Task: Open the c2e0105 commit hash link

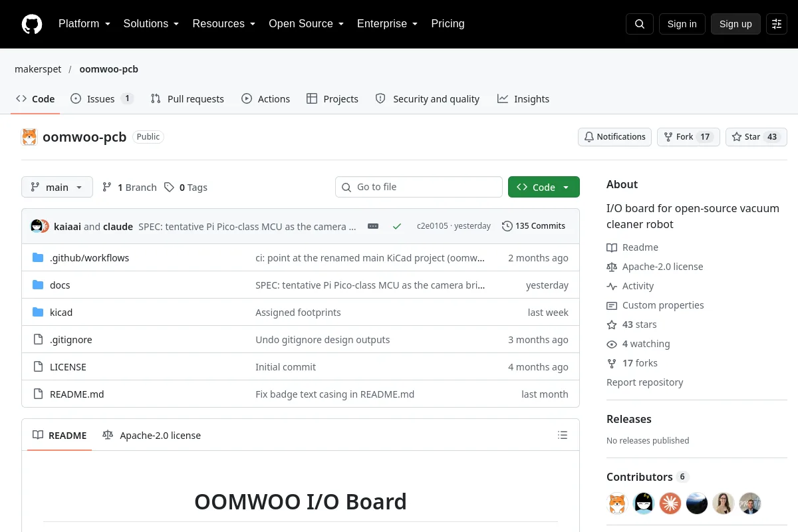Action: (x=432, y=226)
